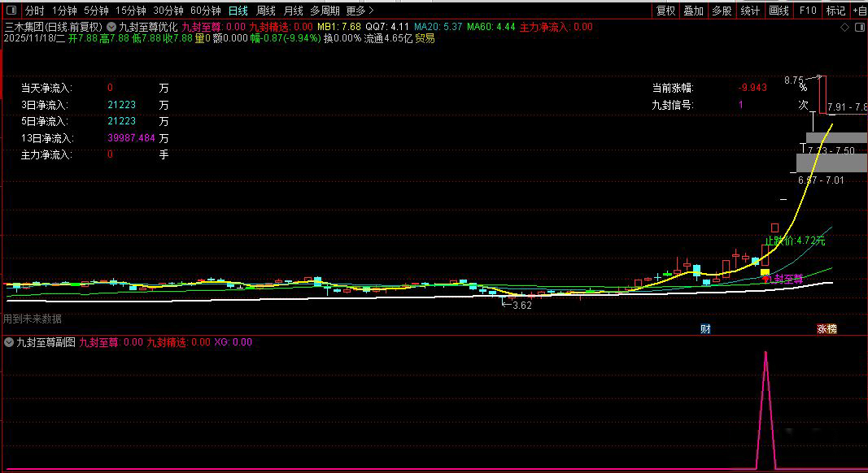Image resolution: width=868 pixels, height=473 pixels.
Task: Open the 统计 statistics button
Action: pos(750,11)
